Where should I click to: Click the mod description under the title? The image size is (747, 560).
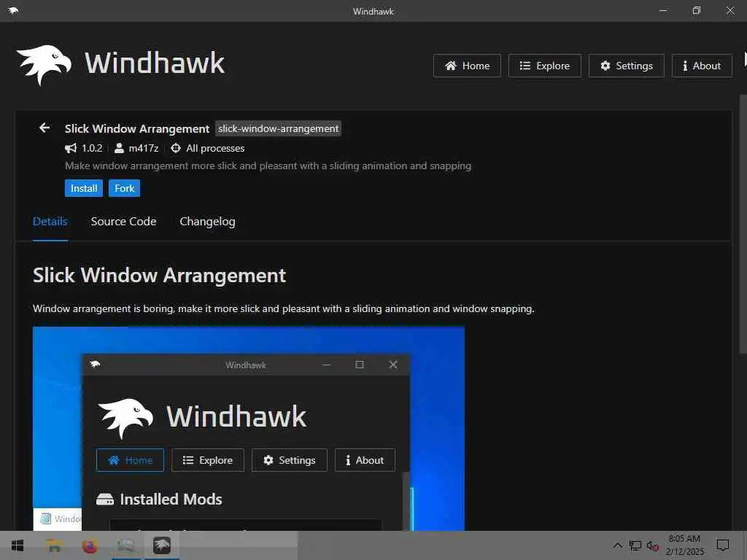268,166
